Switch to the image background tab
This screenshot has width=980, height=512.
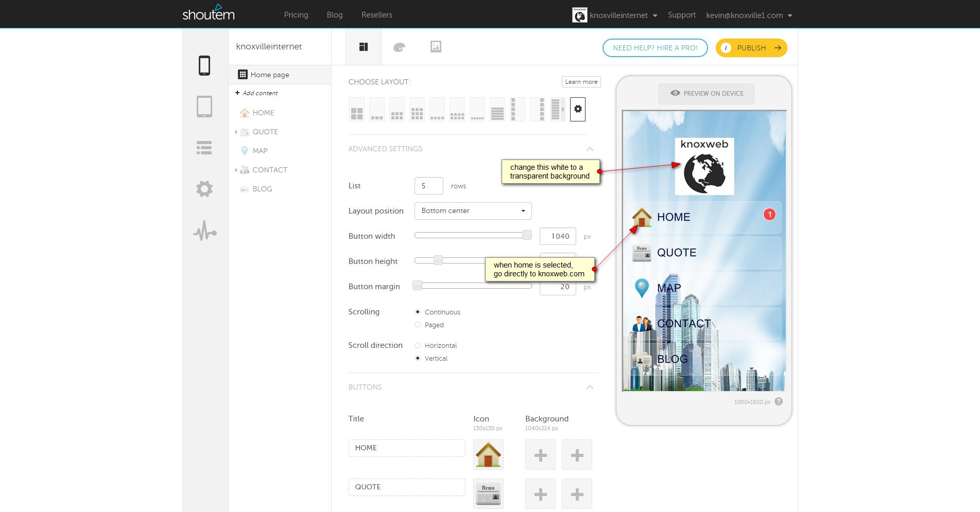click(436, 47)
